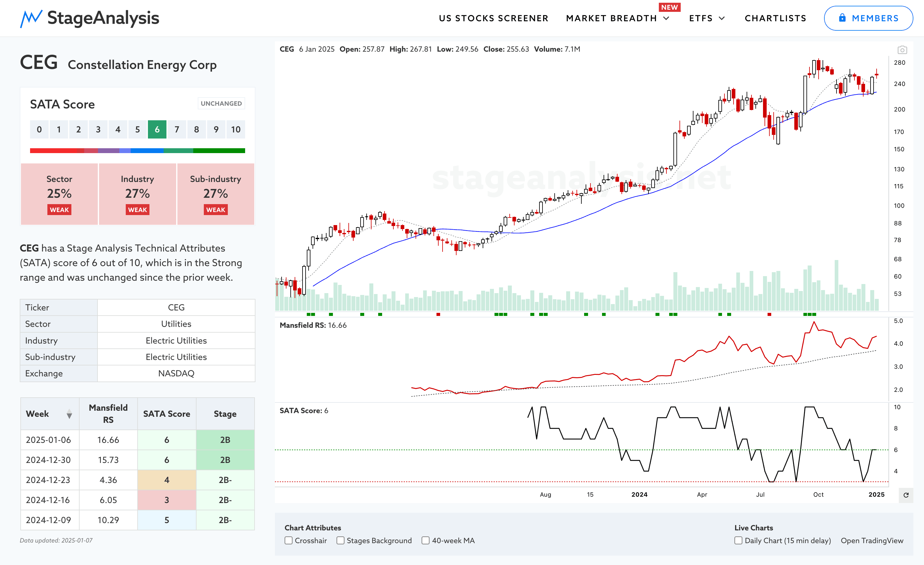Select the 2025-01-06 week row

138,440
